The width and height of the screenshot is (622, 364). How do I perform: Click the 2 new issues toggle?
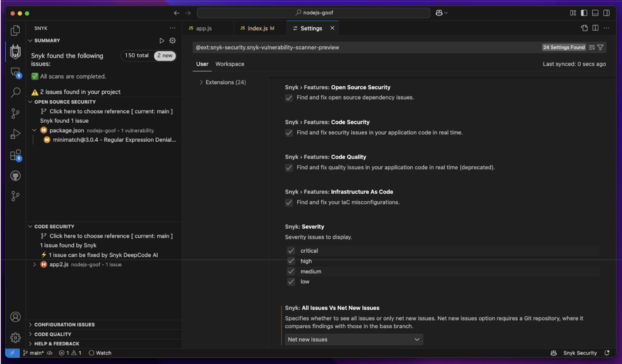[165, 56]
